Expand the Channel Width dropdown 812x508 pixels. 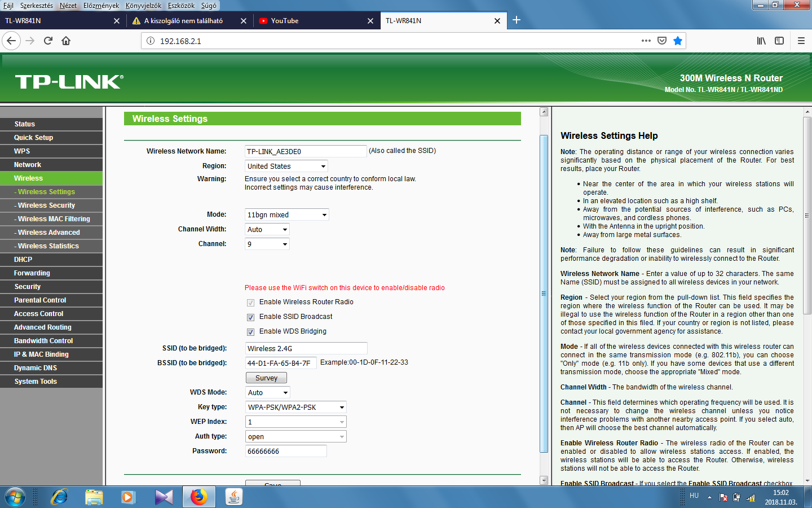[x=267, y=229]
